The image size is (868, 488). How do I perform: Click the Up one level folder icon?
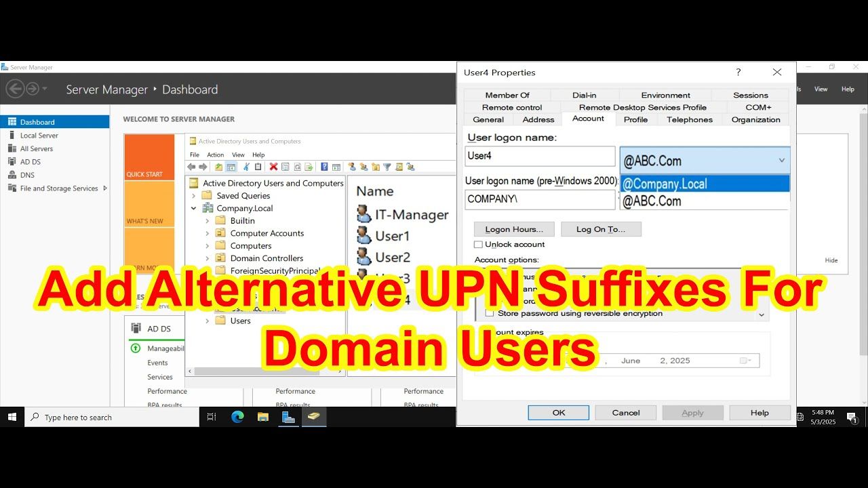coord(218,167)
